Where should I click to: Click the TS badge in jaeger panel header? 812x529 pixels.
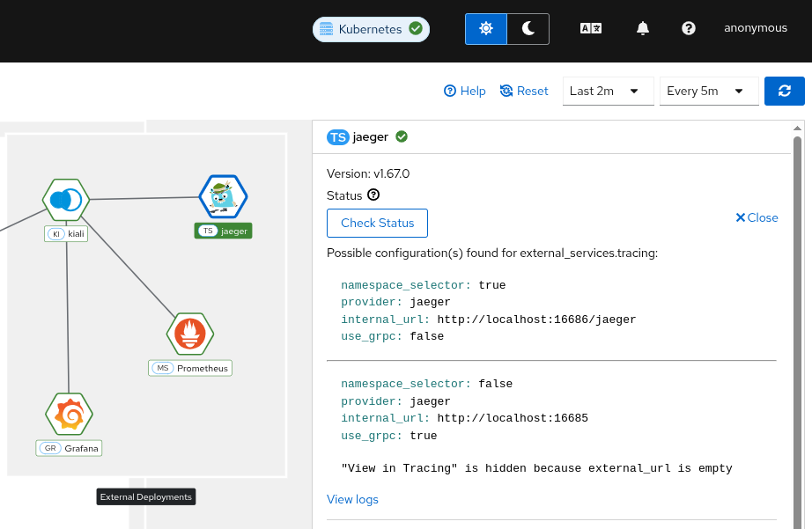[338, 137]
